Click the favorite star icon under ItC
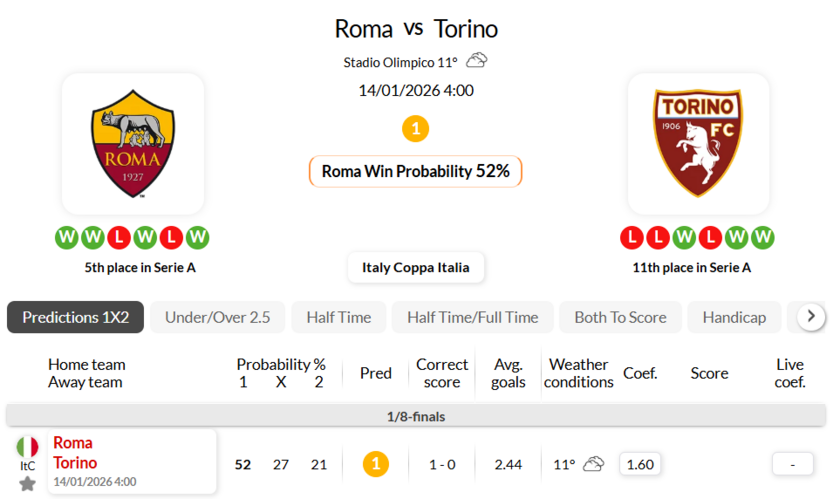Screen dimensions: 840x499 (x=28, y=484)
